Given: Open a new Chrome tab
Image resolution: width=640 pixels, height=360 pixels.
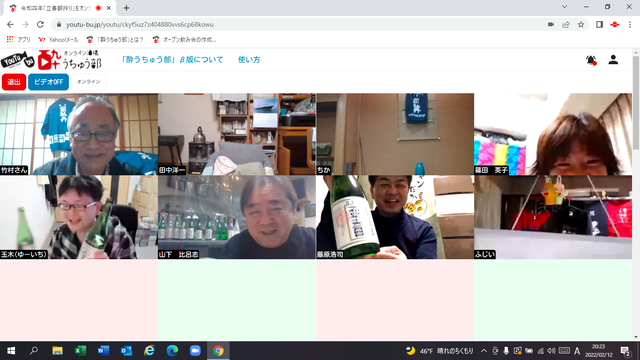Looking at the screenshot, I should coord(126,8).
